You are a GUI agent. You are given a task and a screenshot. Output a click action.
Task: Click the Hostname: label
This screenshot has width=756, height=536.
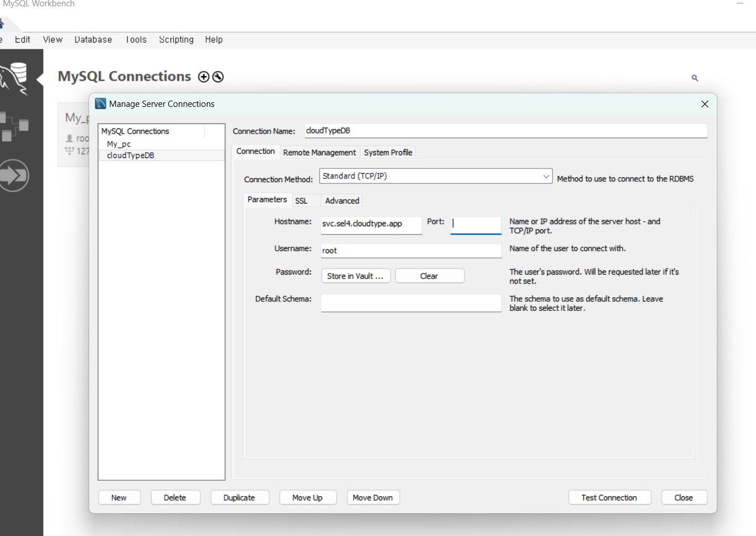tap(293, 222)
